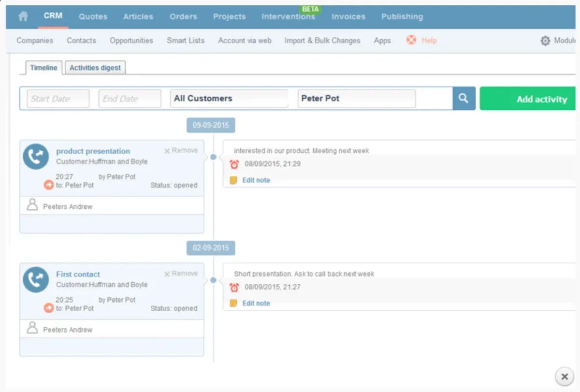Click the alarm clock icon beside 21:27
Image resolution: width=580 pixels, height=392 pixels.
point(234,288)
